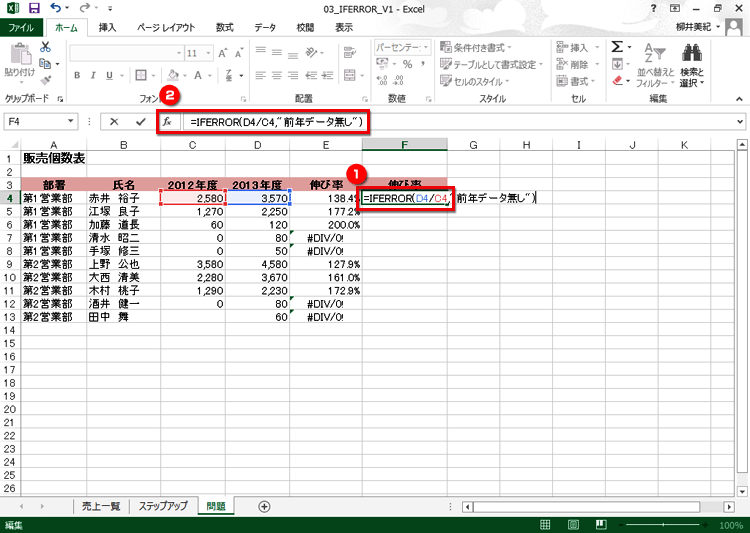Click the Cut scissors icon

[45, 47]
